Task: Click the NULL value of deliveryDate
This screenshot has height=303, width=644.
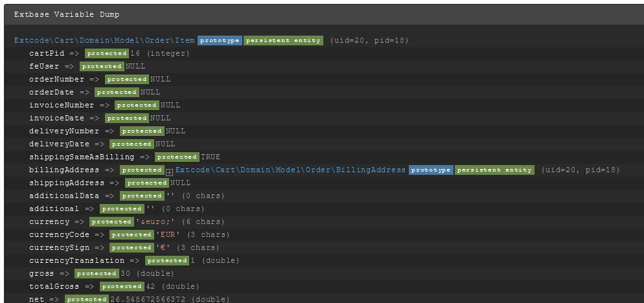Action: (x=165, y=144)
